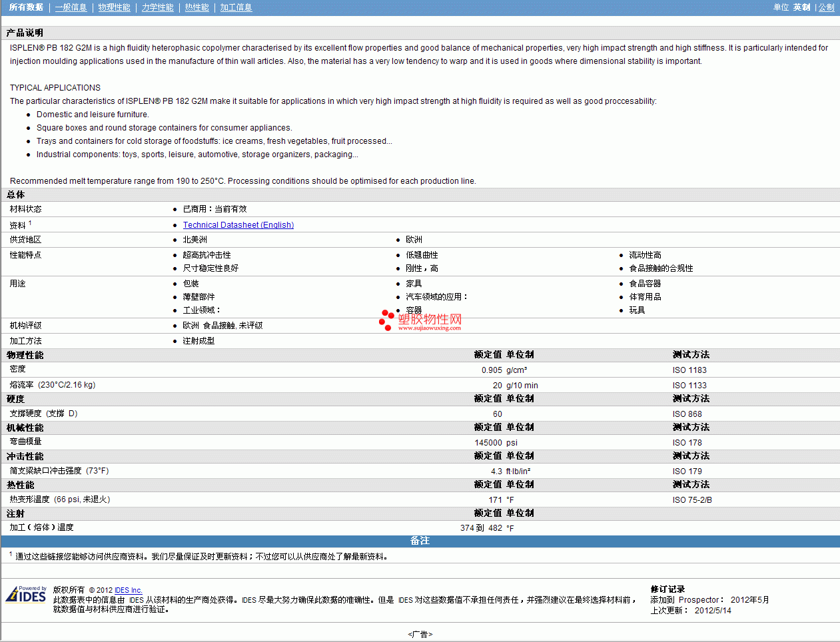Click the ISO 868 test method
Screen dimensions: 840x642
pos(687,414)
